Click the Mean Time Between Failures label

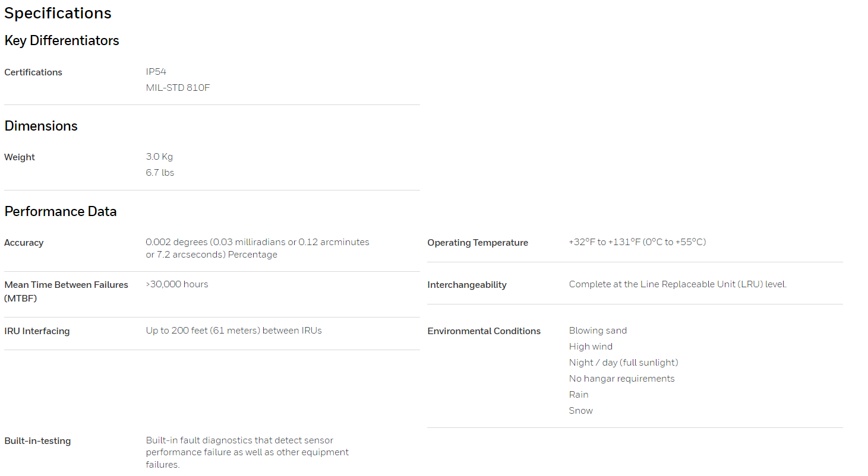[67, 291]
